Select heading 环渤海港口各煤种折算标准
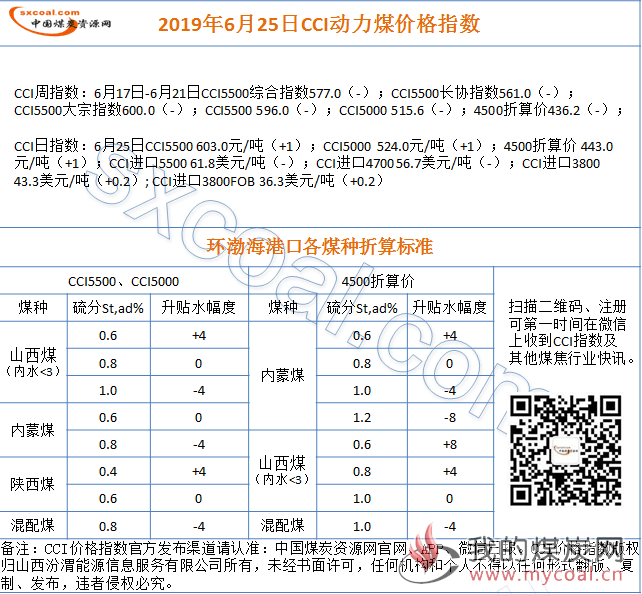This screenshot has height=594, width=642. 319,246
